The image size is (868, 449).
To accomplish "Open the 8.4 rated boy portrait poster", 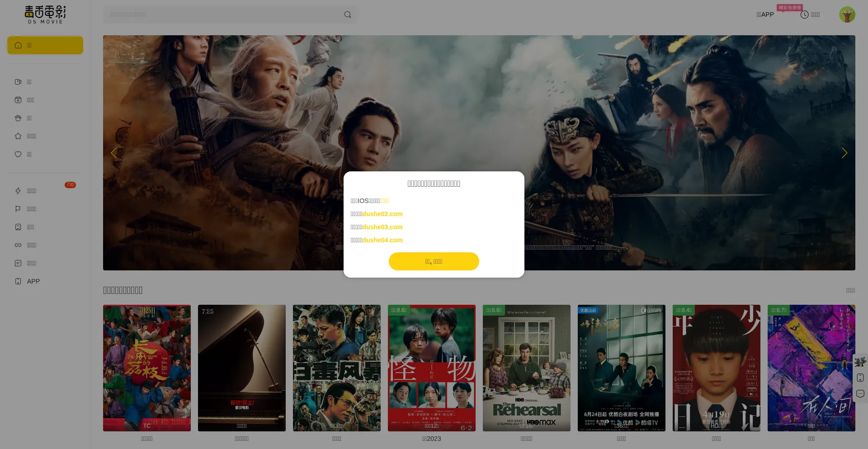I will 717,368.
